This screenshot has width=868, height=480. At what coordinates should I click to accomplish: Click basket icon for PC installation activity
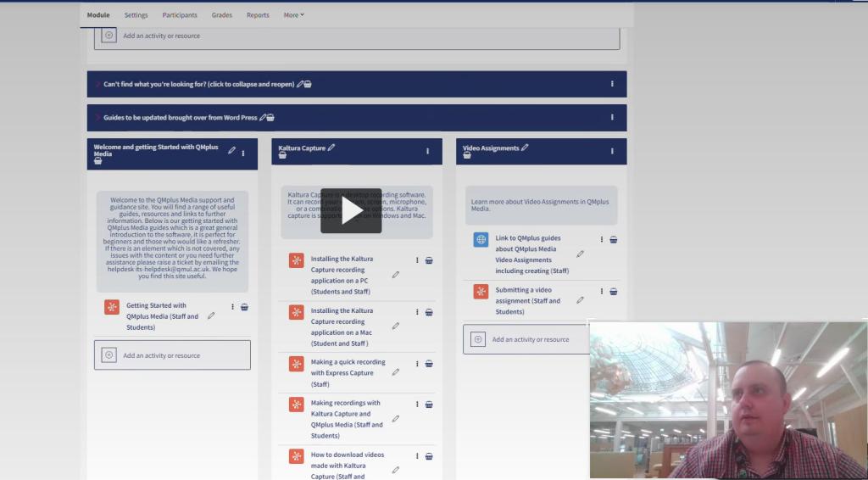tap(428, 260)
